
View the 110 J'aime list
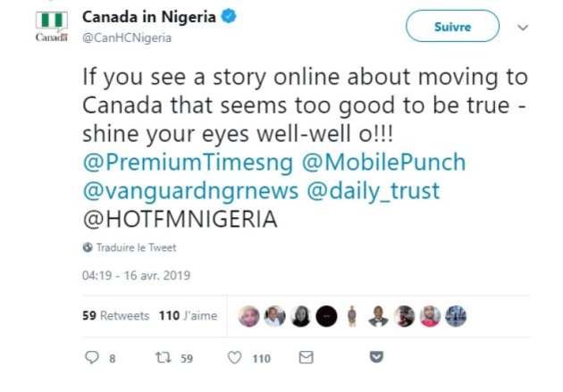[x=189, y=315]
